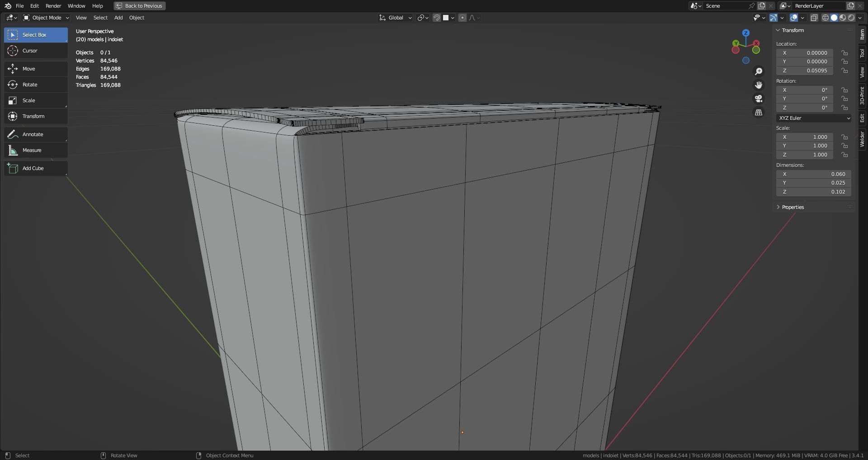Image resolution: width=868 pixels, height=460 pixels.
Task: Click the new scene duplicate icon
Action: click(762, 6)
